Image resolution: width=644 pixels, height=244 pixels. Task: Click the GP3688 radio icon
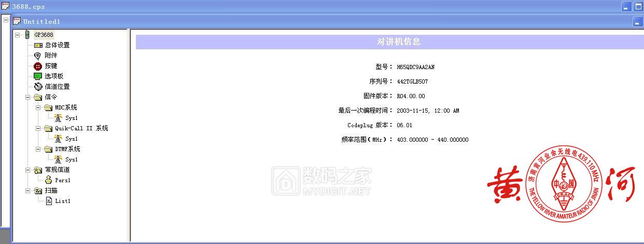pos(27,35)
